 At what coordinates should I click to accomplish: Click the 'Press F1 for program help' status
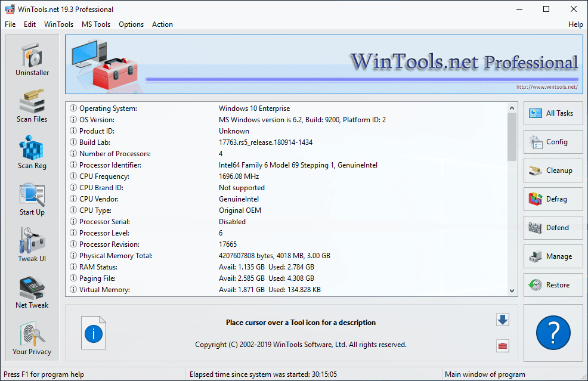point(44,374)
